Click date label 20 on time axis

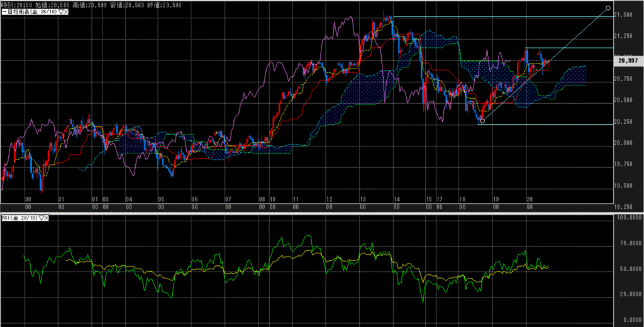pyautogui.click(x=530, y=199)
